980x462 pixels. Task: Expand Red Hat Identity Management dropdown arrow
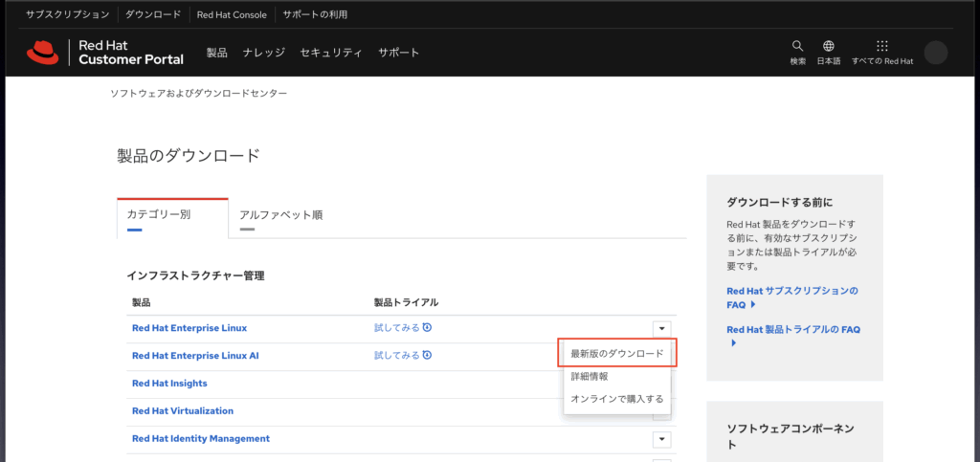click(660, 439)
